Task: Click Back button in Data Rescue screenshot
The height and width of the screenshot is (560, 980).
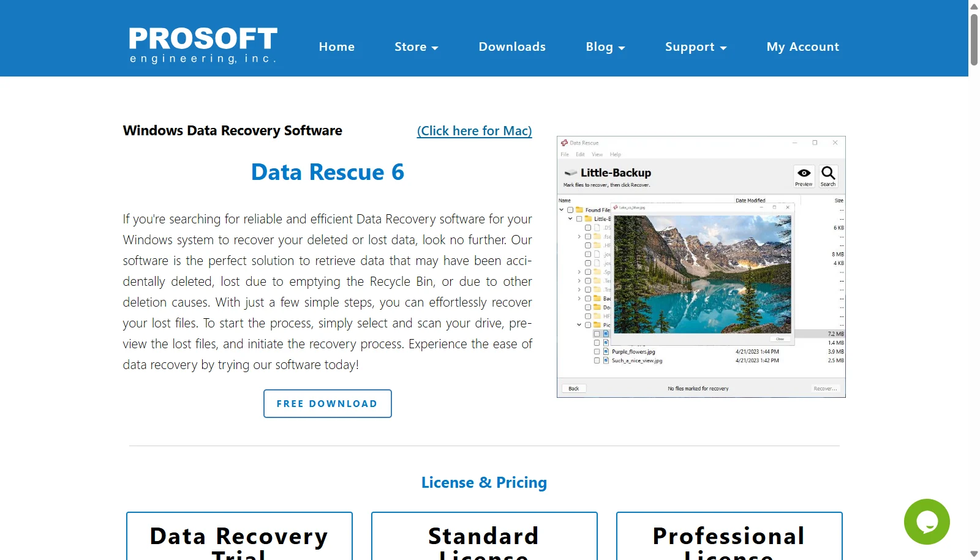Action: [x=574, y=389]
